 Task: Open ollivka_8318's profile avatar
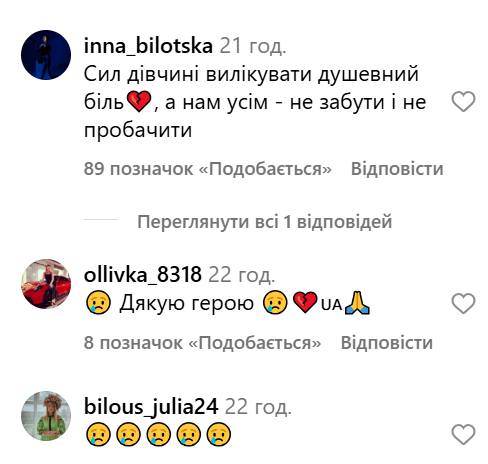pos(46,284)
